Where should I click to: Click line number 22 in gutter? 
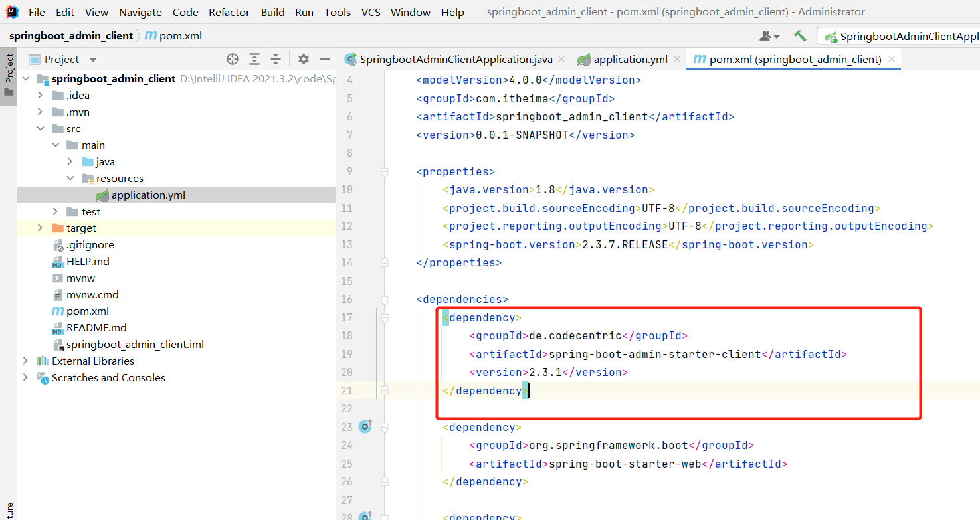[347, 408]
